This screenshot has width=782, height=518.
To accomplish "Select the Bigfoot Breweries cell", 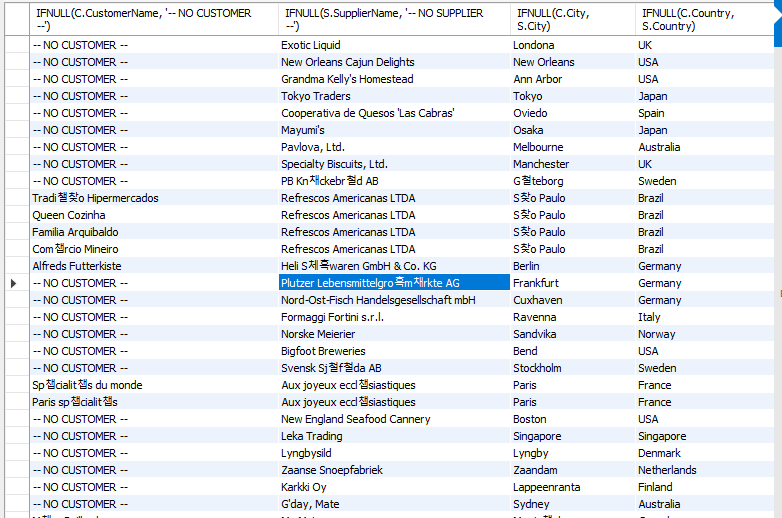I will click(394, 351).
